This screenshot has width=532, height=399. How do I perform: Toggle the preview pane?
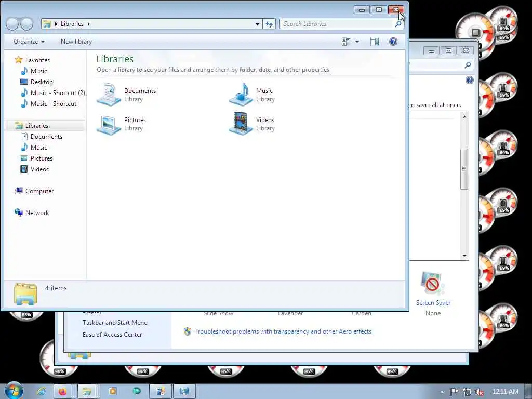375,42
